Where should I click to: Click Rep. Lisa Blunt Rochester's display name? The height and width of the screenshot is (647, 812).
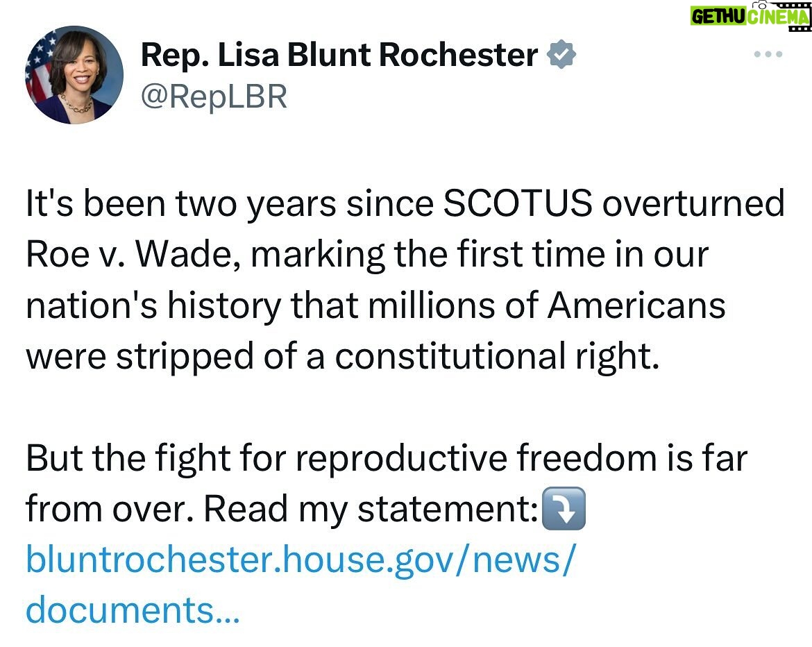point(333,54)
